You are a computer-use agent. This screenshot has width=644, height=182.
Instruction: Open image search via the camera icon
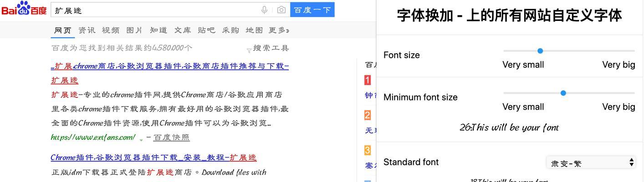(x=281, y=10)
